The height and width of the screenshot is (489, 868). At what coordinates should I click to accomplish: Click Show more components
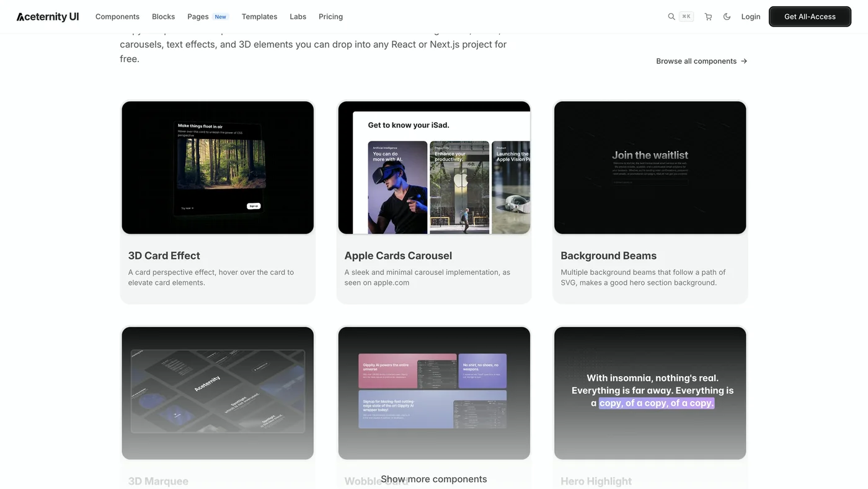tap(434, 479)
